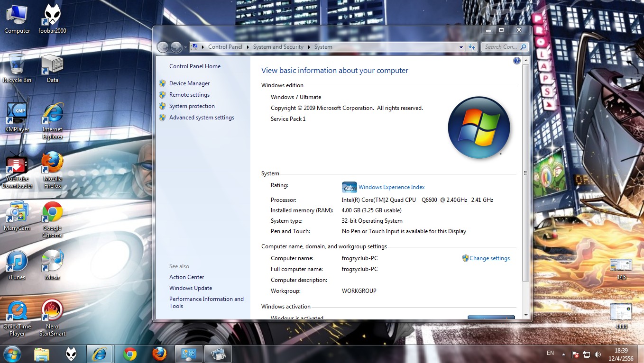
Task: Select the ManyCam desktop shortcut
Action: (17, 216)
